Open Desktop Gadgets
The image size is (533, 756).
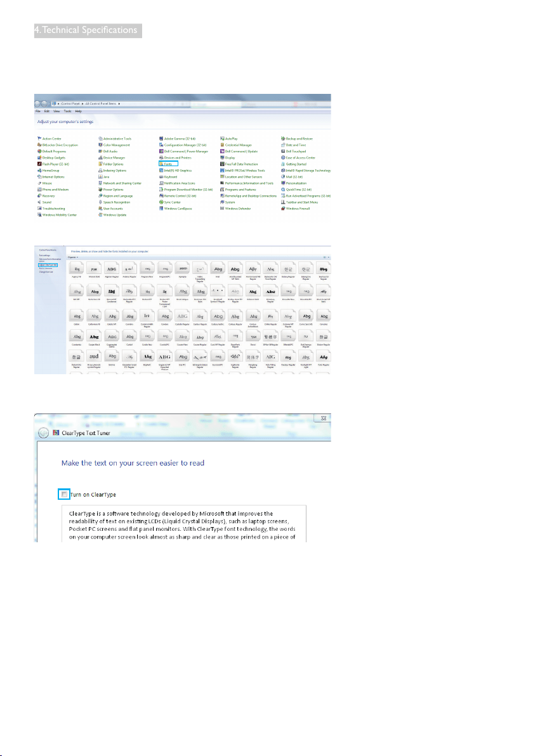click(x=51, y=158)
